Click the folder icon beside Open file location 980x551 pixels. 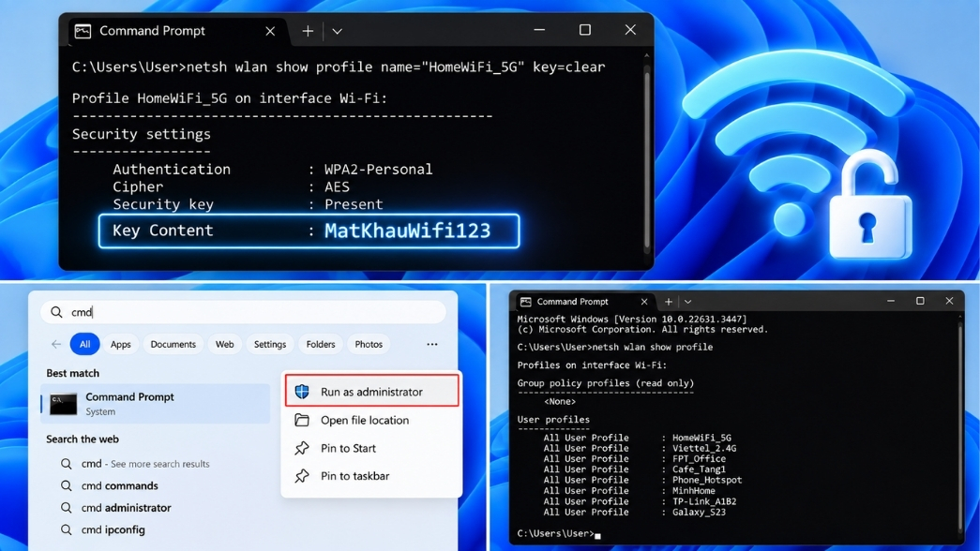pyautogui.click(x=302, y=420)
